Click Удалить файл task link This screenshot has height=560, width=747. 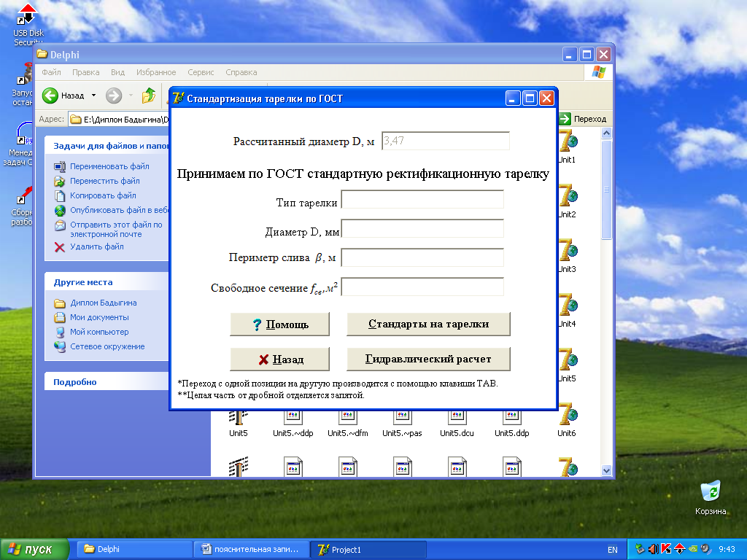click(x=97, y=246)
